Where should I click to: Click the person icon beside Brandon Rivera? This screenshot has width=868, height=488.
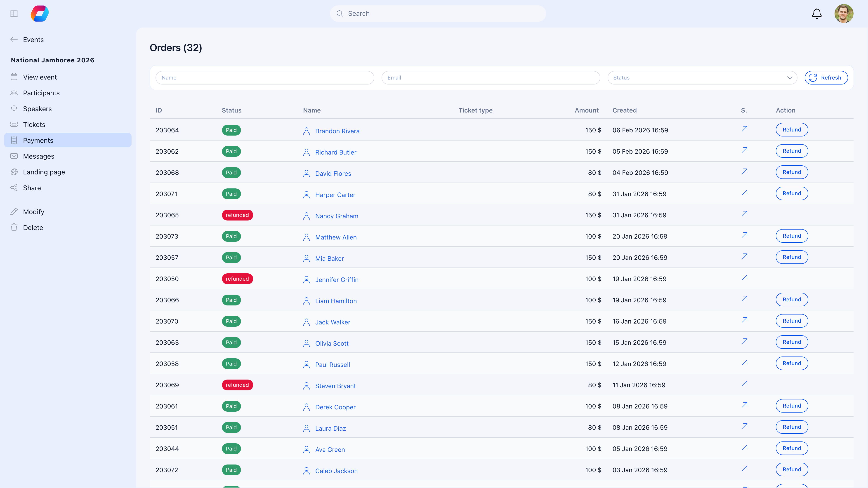point(306,131)
